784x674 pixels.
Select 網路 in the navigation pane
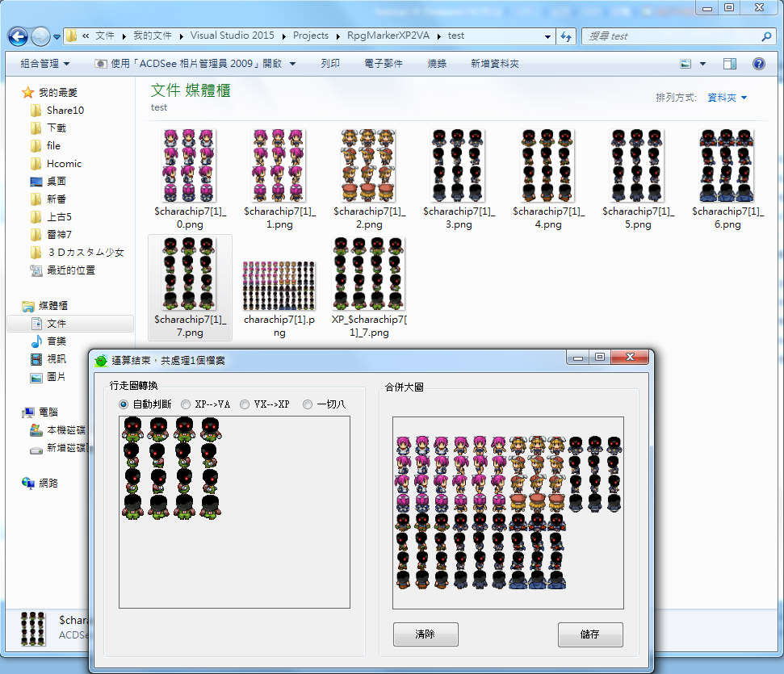40,483
